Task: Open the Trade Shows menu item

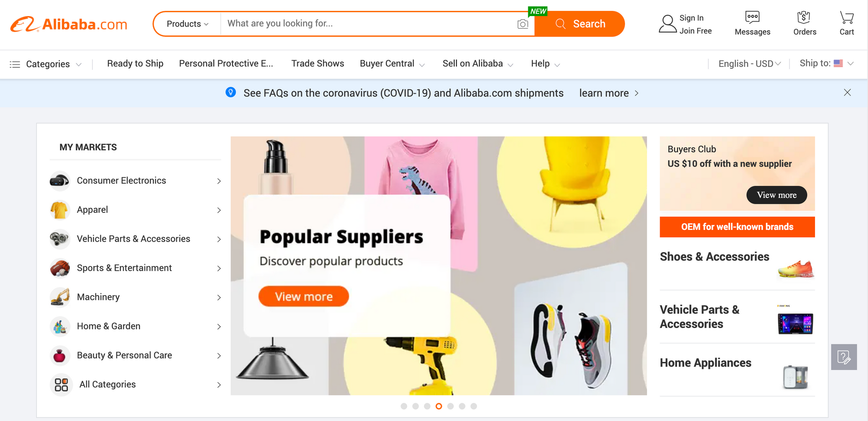Action: 318,63
